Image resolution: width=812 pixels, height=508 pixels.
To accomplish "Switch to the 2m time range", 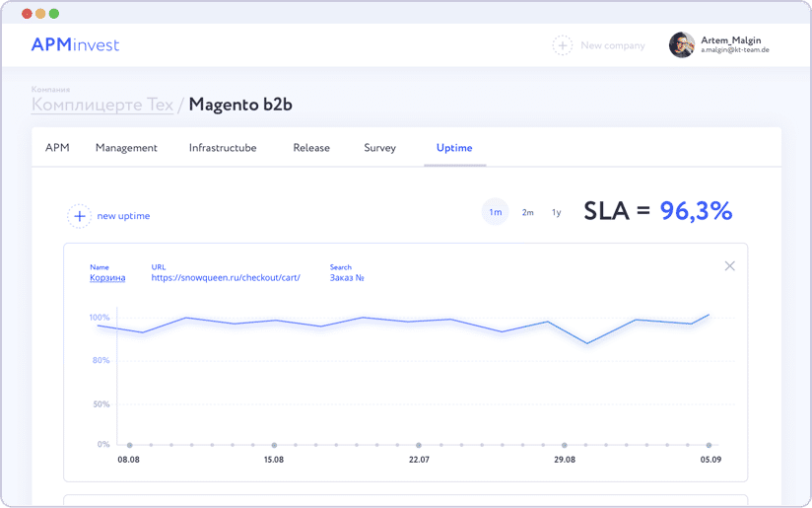I will 527,212.
